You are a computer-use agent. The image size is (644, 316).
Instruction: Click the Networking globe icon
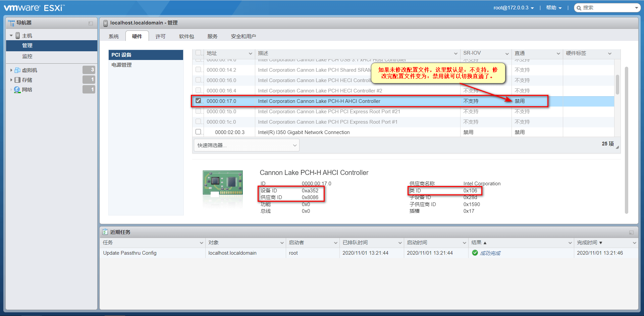click(17, 89)
